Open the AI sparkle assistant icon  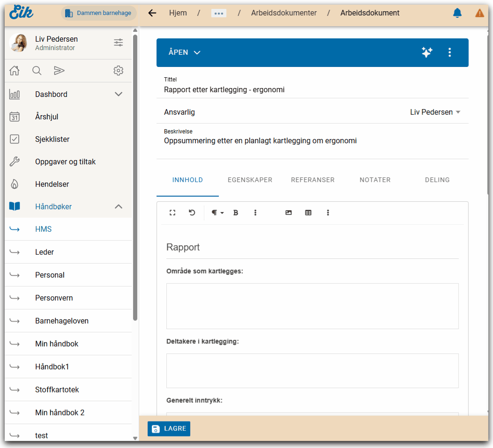point(426,52)
